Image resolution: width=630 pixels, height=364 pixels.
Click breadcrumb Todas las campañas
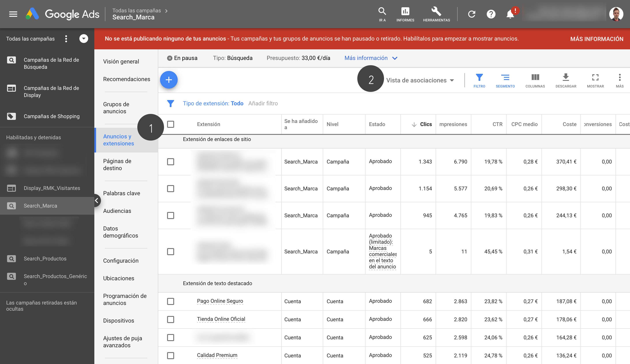click(136, 11)
